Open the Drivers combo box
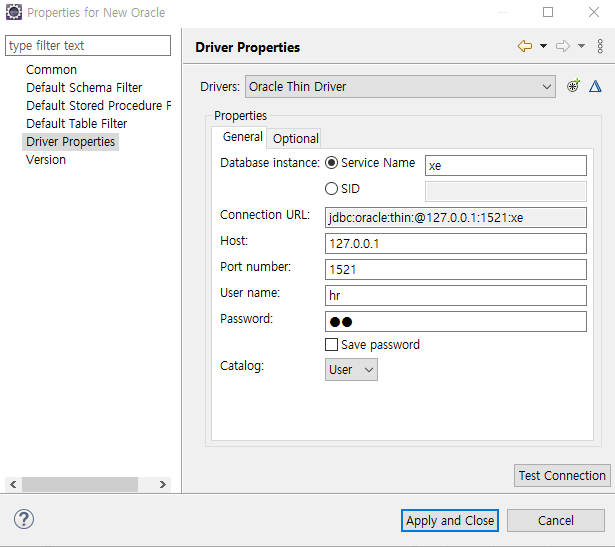This screenshot has width=615, height=547. tap(400, 87)
